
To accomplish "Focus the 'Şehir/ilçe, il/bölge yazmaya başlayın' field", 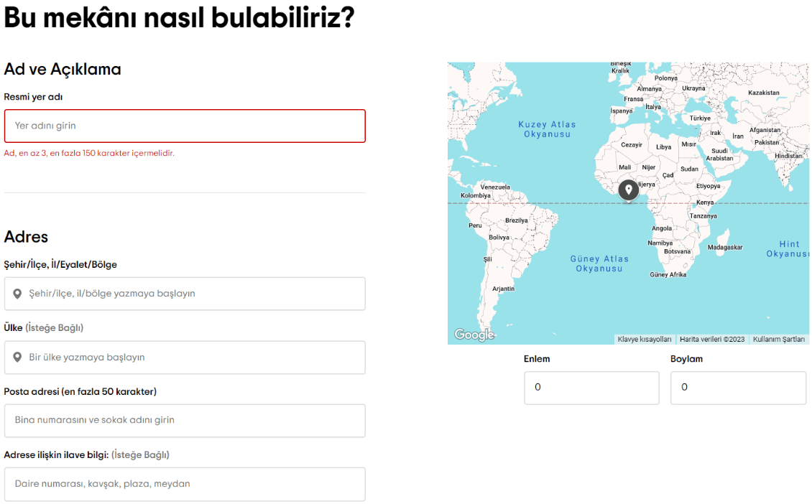I will (185, 294).
